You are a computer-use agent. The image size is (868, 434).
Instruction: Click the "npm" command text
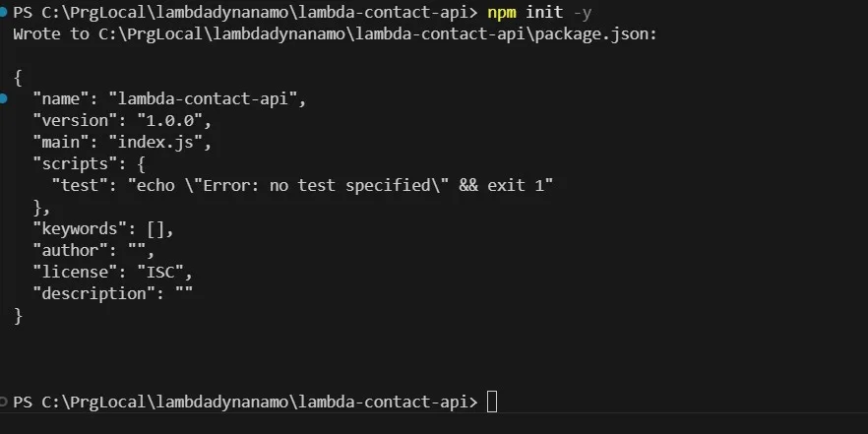point(504,13)
